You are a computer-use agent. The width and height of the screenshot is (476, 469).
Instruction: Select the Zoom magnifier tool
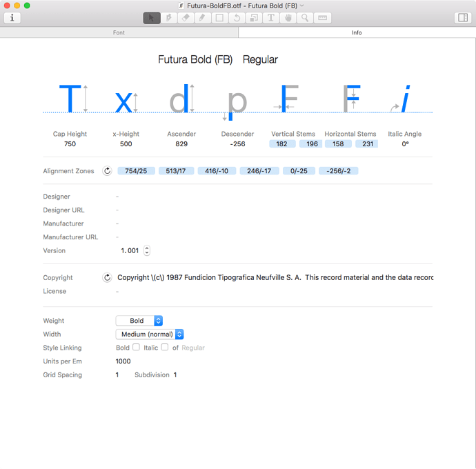(x=305, y=18)
